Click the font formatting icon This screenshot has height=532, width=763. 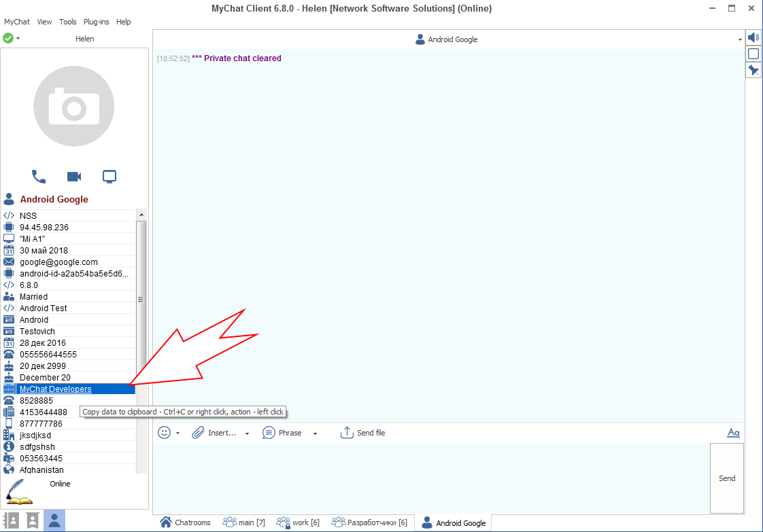pos(733,433)
